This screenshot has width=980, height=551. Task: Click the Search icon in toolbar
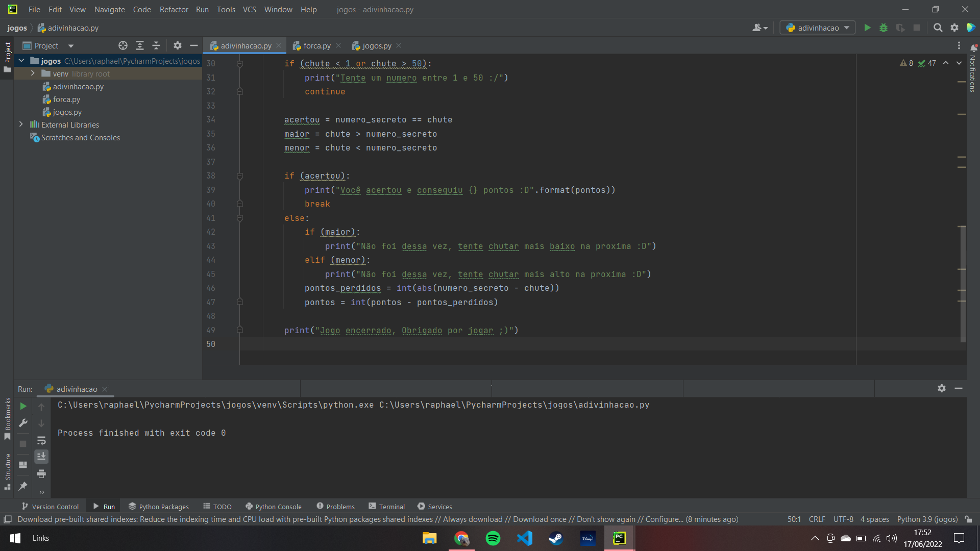(938, 28)
